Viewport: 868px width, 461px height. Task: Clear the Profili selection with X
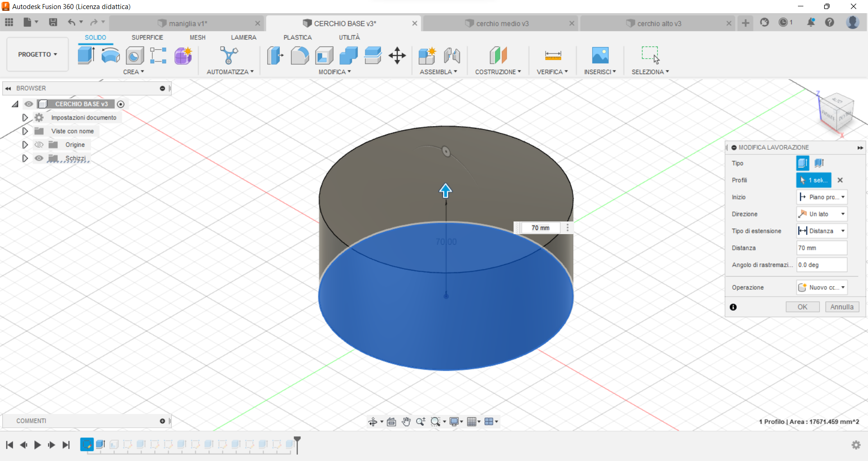point(840,180)
